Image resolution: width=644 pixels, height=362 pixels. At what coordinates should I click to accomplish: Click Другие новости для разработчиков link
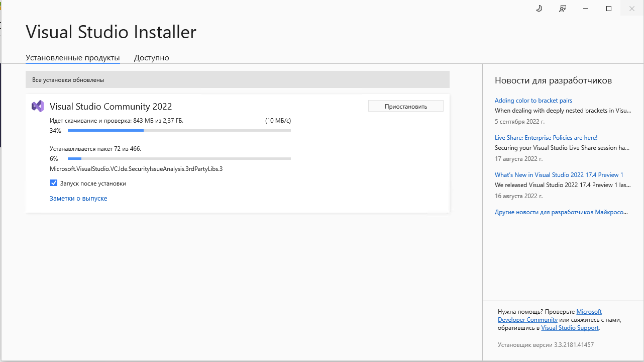click(561, 212)
